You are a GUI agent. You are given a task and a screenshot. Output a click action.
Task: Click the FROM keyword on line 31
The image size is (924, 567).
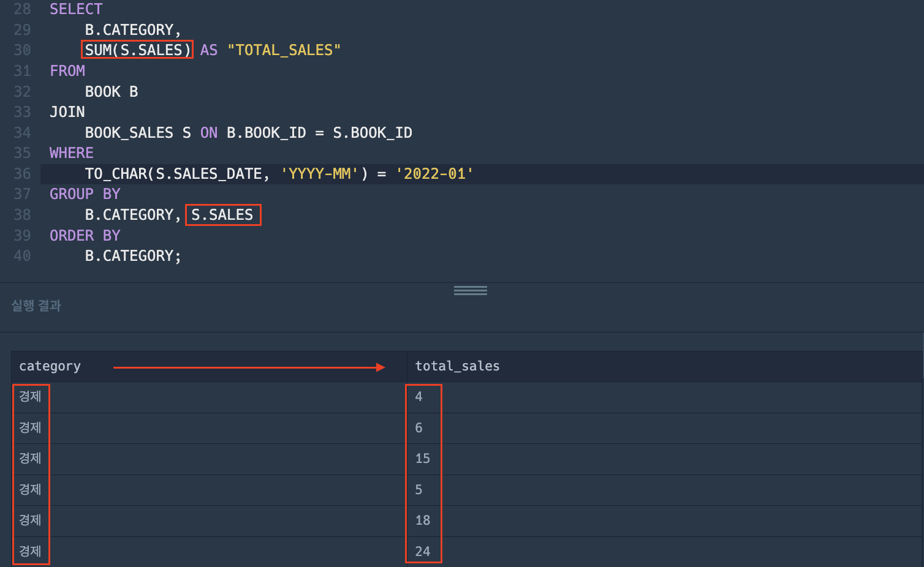pos(67,71)
